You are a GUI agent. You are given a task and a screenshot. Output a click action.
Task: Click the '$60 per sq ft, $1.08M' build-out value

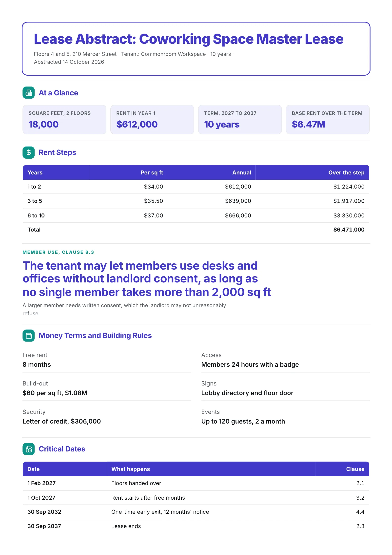point(55,393)
